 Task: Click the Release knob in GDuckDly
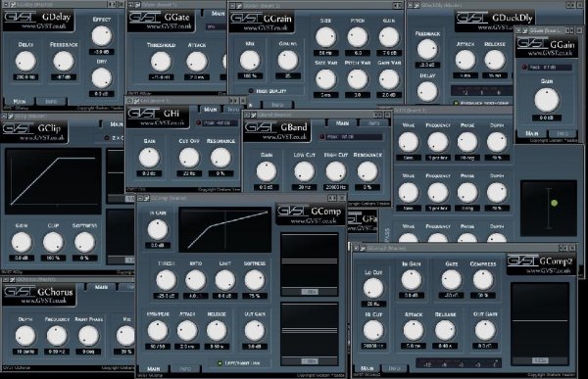(x=495, y=60)
